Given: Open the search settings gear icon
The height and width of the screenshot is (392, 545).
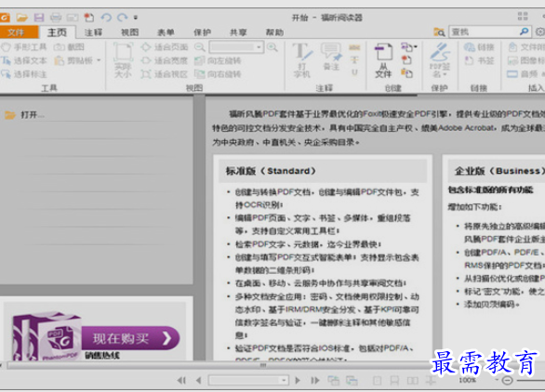Looking at the screenshot, I should [539, 32].
